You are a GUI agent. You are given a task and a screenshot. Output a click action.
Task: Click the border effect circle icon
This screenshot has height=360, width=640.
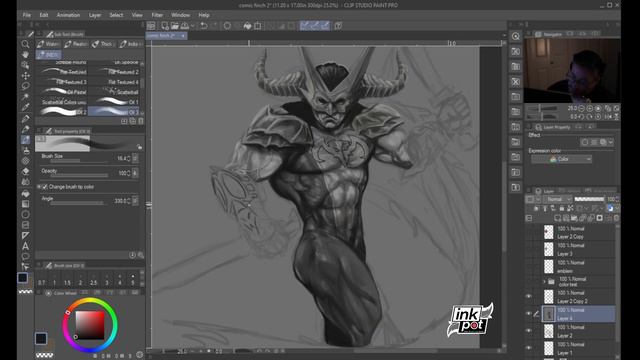(585, 142)
